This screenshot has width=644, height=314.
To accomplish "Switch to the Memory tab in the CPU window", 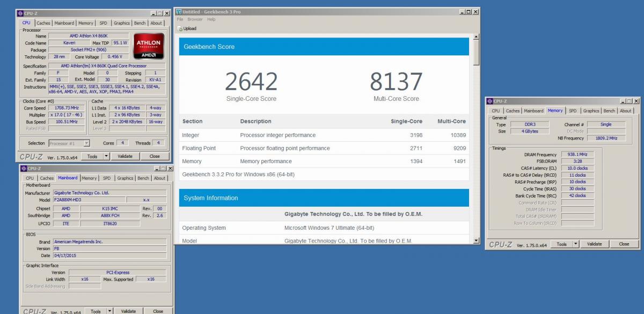I will click(86, 23).
